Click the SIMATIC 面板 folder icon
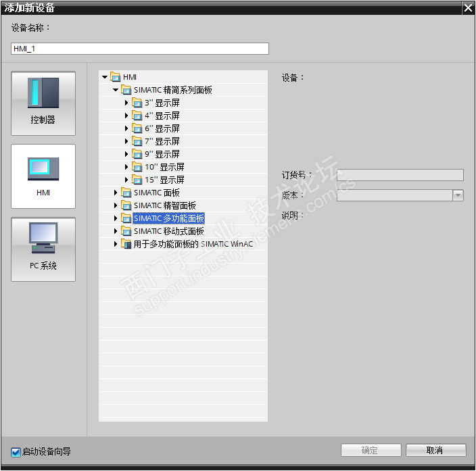The image size is (476, 471). (x=126, y=193)
